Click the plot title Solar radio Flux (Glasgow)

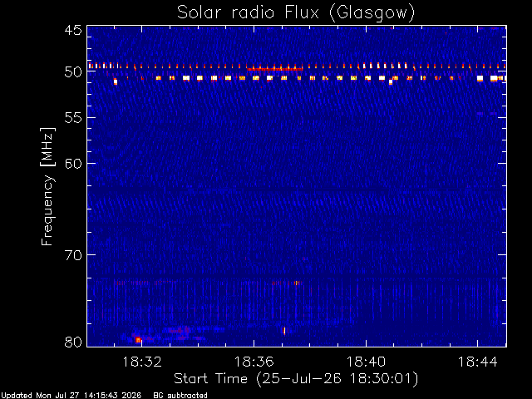pos(296,12)
